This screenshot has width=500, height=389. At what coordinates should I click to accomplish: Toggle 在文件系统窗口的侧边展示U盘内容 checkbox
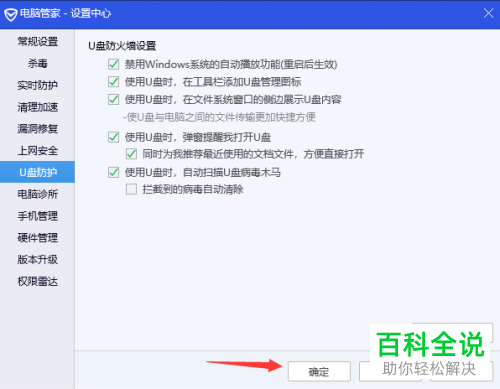pyautogui.click(x=114, y=99)
